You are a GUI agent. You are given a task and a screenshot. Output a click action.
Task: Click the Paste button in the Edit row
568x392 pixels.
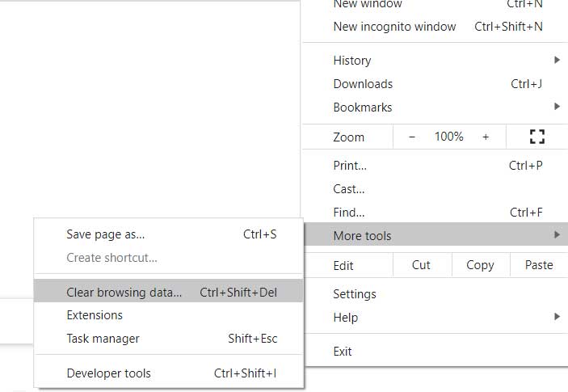coord(539,265)
